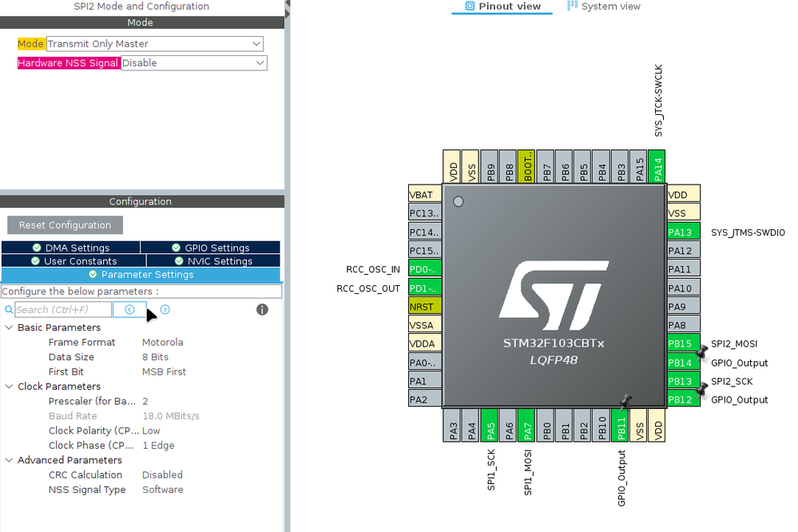Screen dimensions: 798x532
Task: Click the Prescaler value 2
Action: [x=145, y=401]
